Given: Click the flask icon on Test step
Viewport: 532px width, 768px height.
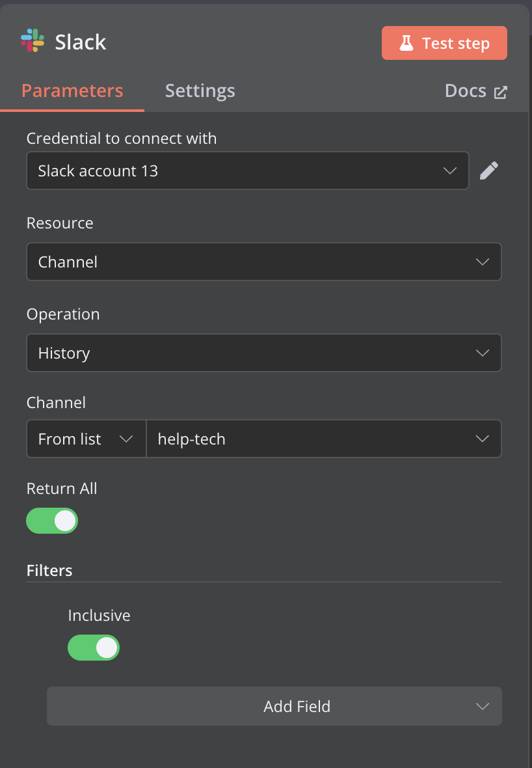Looking at the screenshot, I should pos(406,44).
